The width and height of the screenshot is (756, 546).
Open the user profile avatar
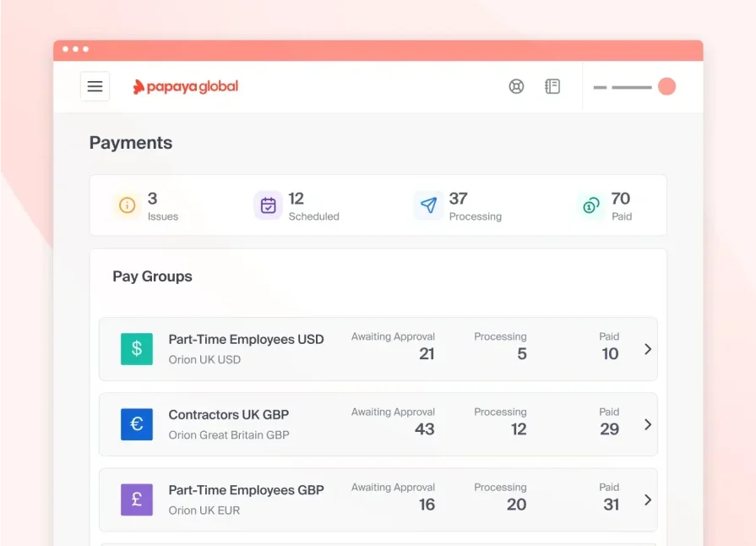point(666,86)
